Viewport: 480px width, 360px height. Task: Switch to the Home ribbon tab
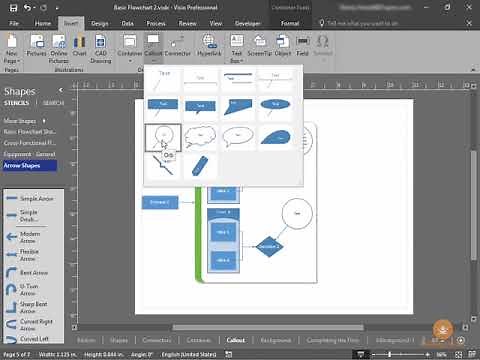(43, 23)
